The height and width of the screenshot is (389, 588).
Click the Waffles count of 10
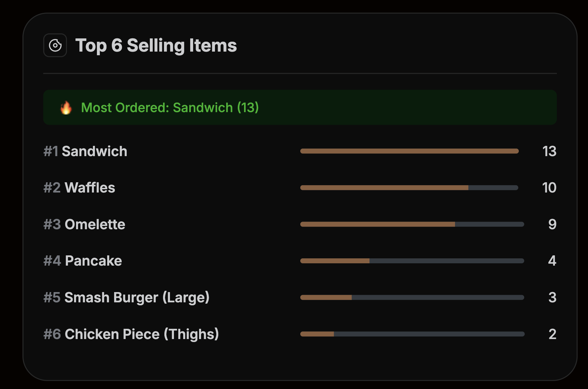point(549,188)
